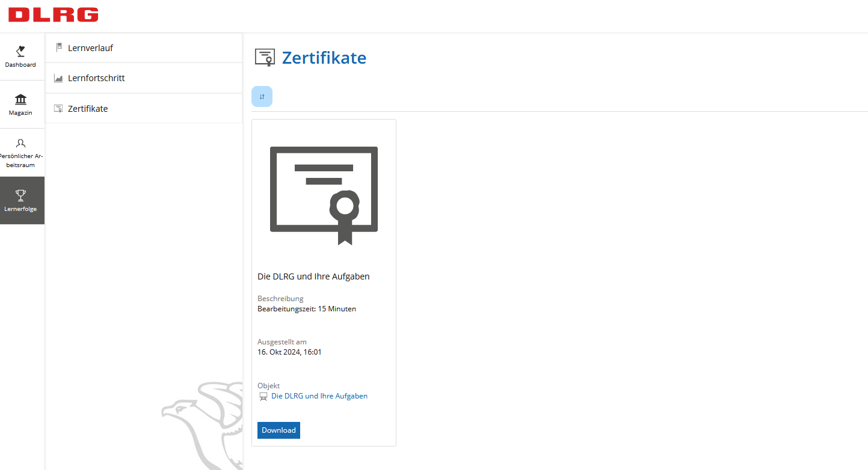The height and width of the screenshot is (470, 868).
Task: Click the Lernerfolge trophy icon
Action: point(20,195)
